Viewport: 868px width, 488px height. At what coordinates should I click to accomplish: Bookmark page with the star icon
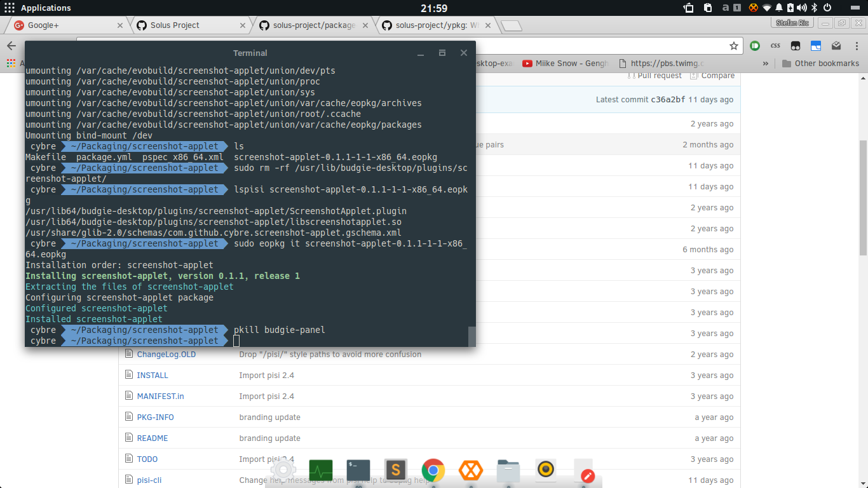[733, 46]
